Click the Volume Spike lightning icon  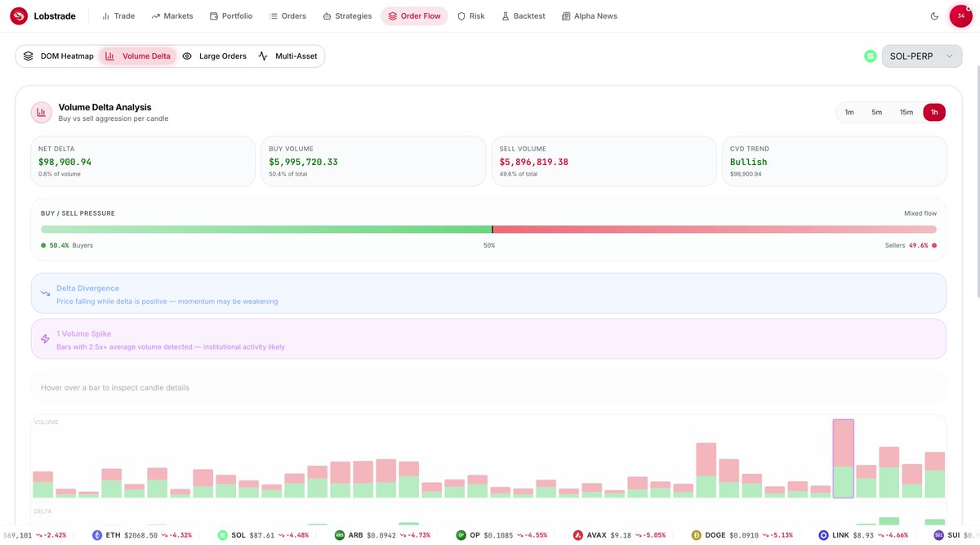point(46,338)
